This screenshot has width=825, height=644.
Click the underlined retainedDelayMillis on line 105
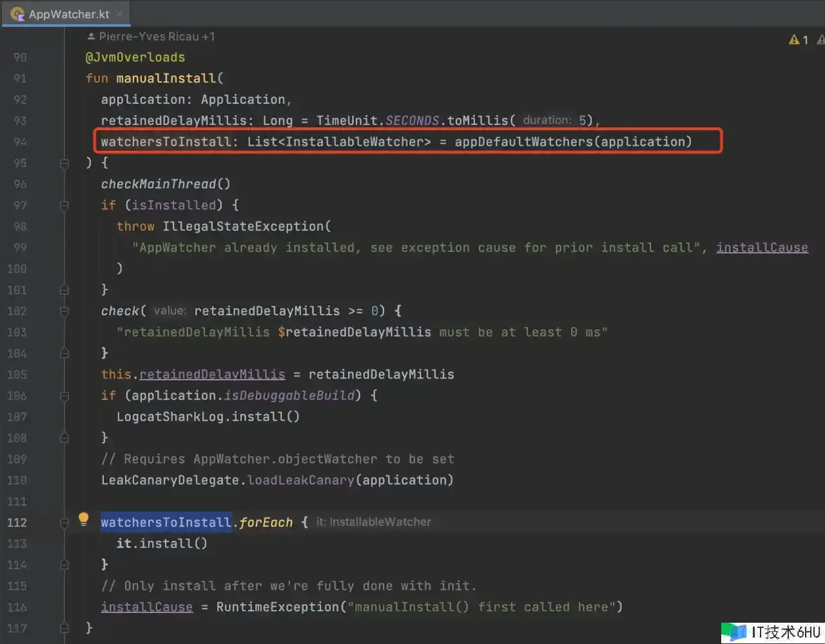[212, 375]
